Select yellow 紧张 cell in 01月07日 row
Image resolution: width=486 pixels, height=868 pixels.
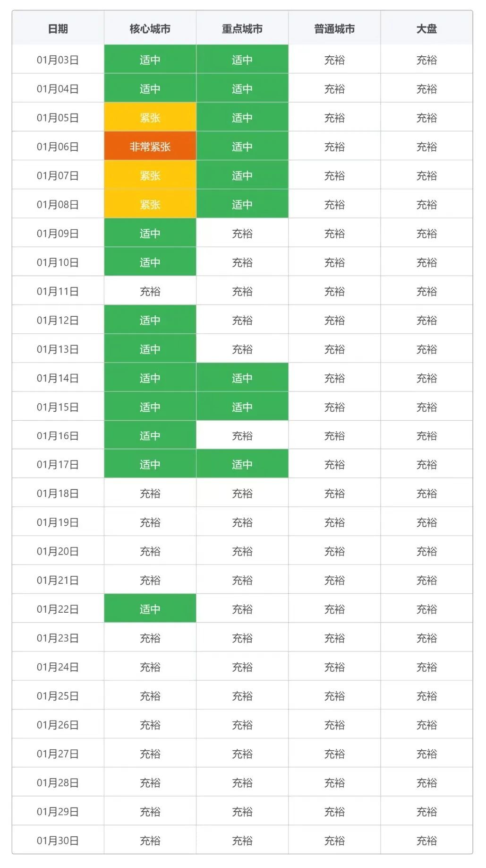click(x=150, y=175)
